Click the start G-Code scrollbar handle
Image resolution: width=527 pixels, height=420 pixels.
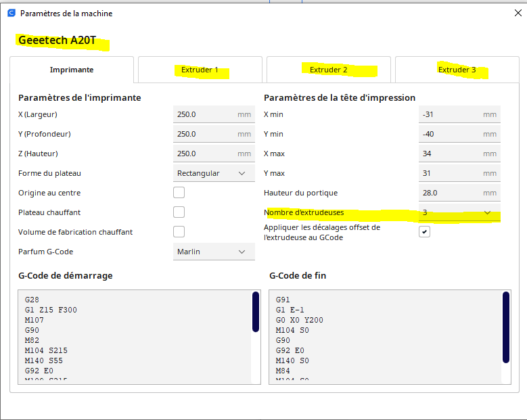tap(256, 312)
